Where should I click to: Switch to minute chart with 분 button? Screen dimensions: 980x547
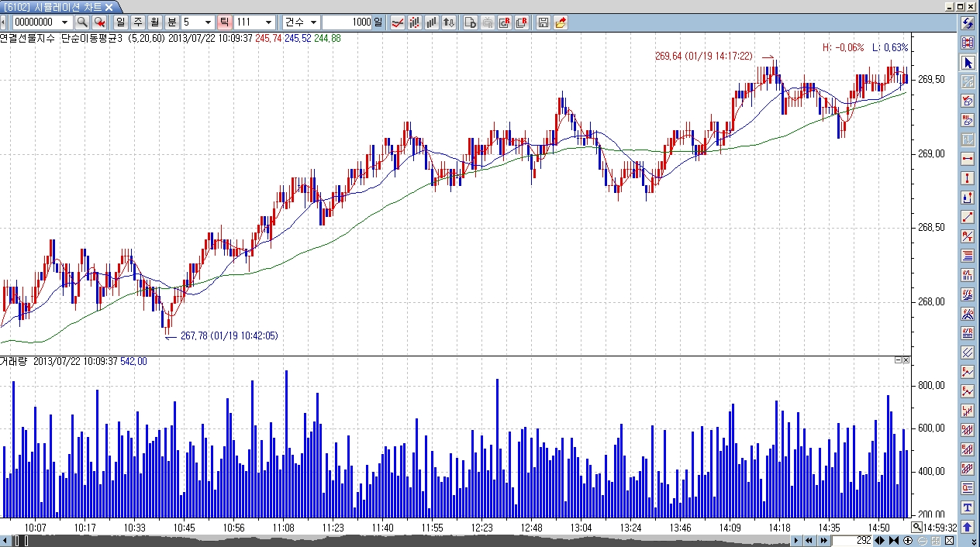171,22
